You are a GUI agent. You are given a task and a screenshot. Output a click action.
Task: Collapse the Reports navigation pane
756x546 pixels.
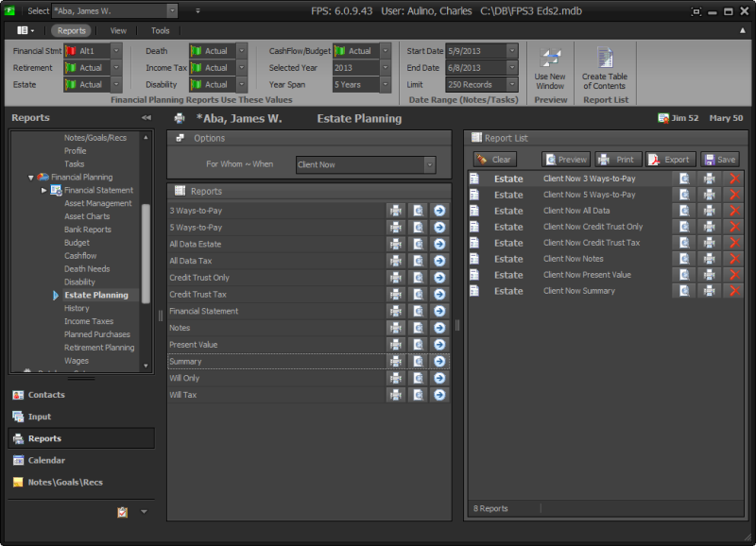pyautogui.click(x=146, y=117)
